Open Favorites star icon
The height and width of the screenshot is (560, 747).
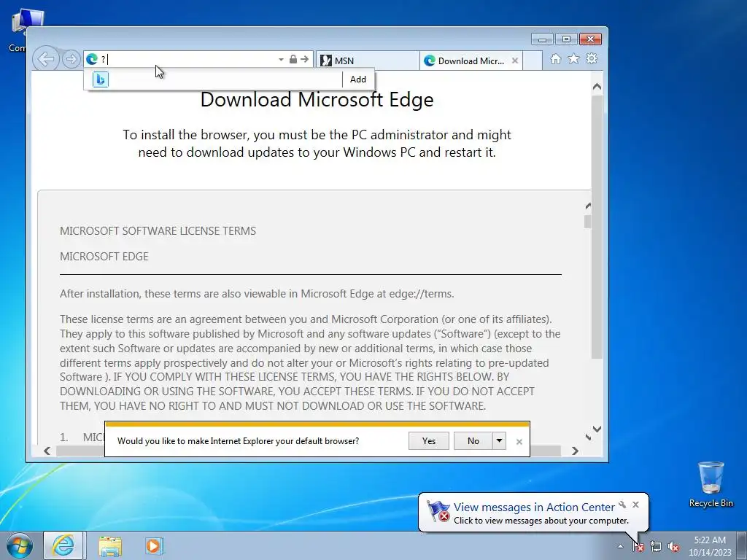tap(573, 58)
